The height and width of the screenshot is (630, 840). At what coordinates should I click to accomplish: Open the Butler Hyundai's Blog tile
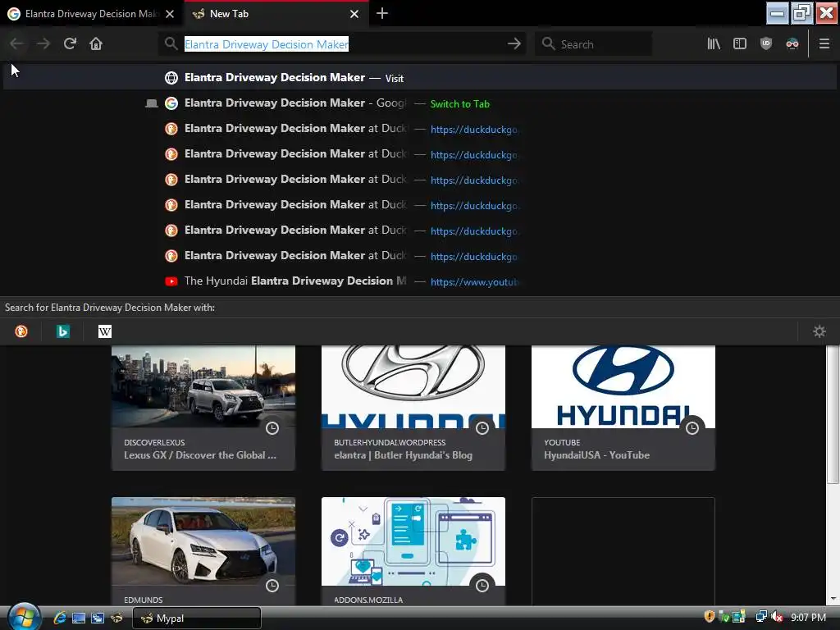pos(413,408)
